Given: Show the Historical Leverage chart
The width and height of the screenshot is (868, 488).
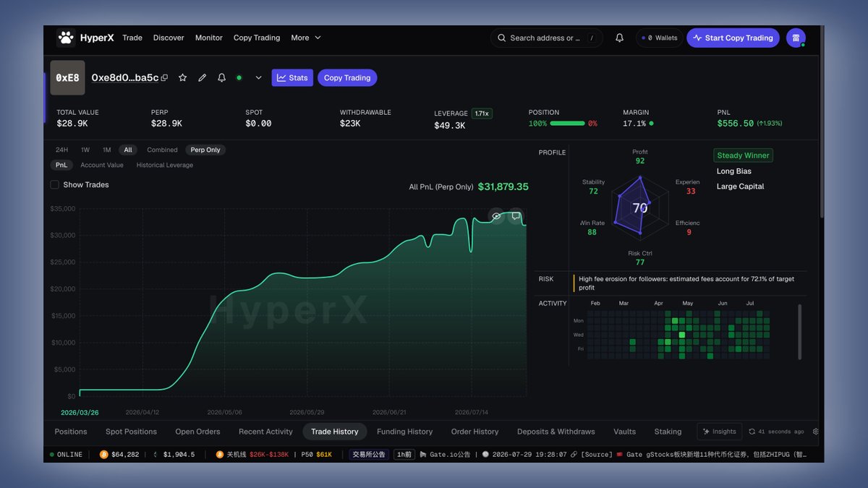Looking at the screenshot, I should tap(165, 165).
